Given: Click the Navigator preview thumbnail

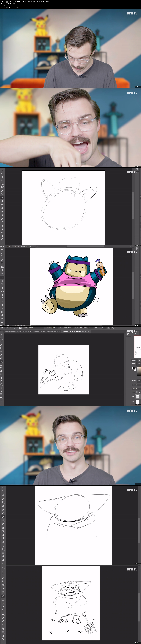Looking at the screenshot, I should [x=138, y=347].
